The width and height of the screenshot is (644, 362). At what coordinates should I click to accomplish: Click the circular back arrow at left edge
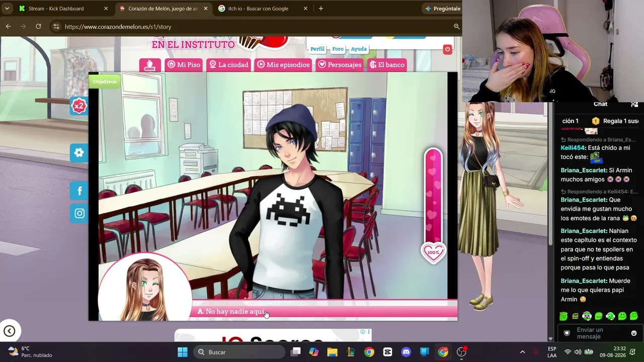click(x=9, y=331)
